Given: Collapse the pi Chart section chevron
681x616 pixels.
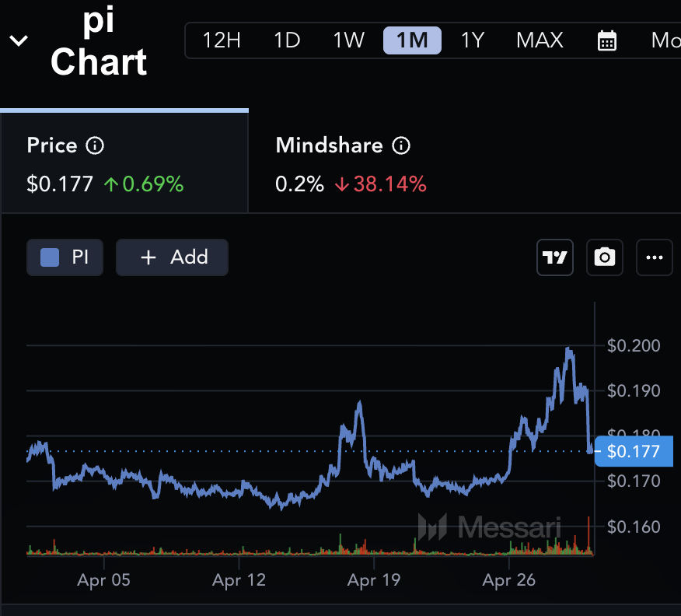Looking at the screenshot, I should (x=18, y=40).
